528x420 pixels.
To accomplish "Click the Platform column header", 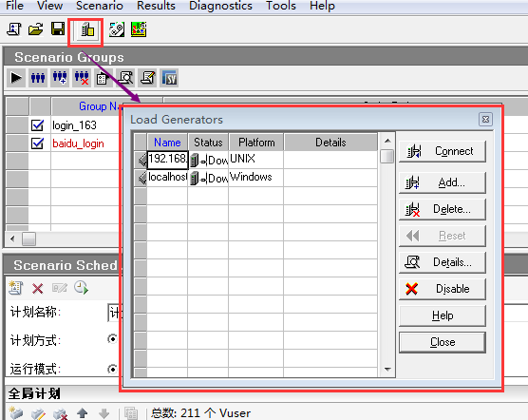I will click(256, 143).
